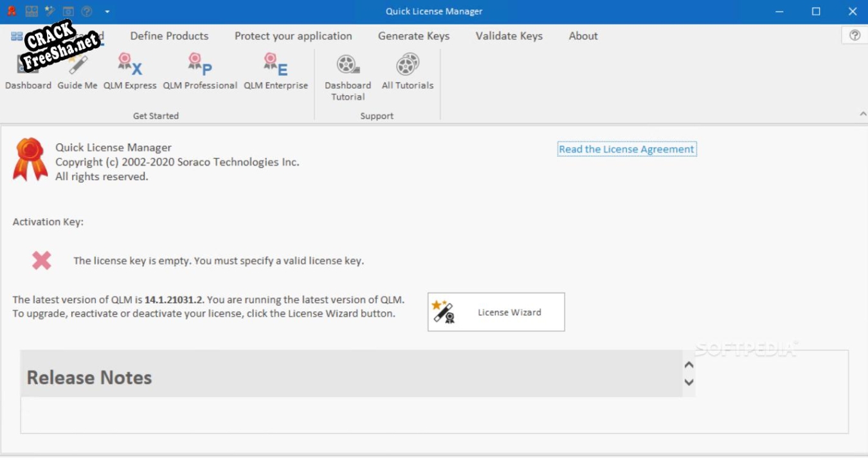Expand the quick access toolbar dropdown arrow
The width and height of the screenshot is (868, 471).
point(107,12)
